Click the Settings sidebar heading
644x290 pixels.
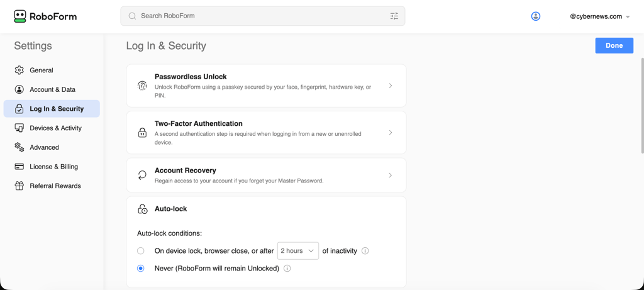coord(33,45)
